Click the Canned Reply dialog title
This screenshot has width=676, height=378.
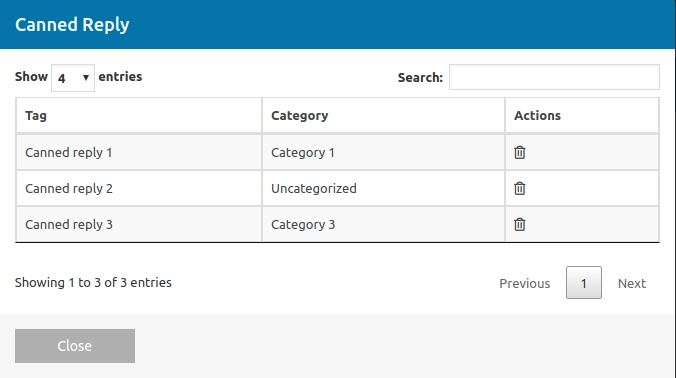pos(72,25)
